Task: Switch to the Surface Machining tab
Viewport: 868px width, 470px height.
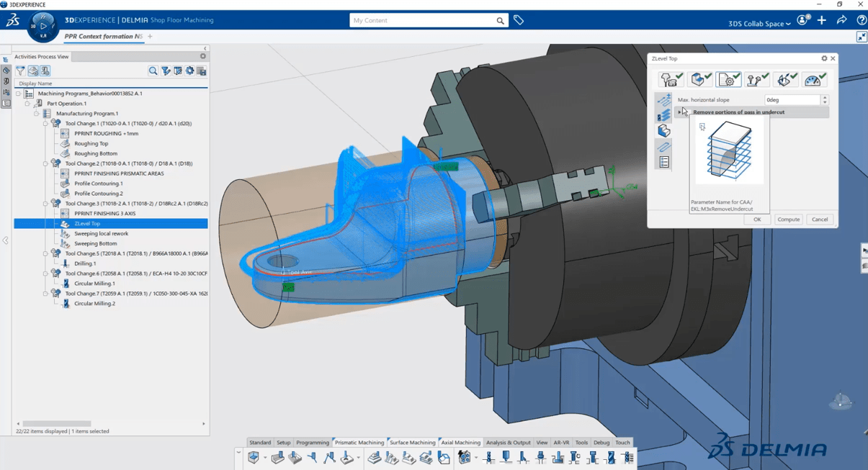Action: pyautogui.click(x=412, y=443)
